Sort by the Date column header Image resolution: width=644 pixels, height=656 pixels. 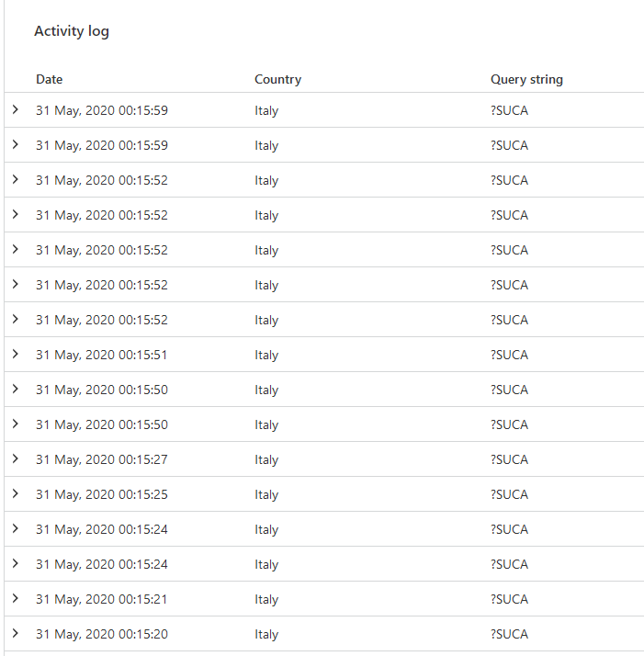50,79
